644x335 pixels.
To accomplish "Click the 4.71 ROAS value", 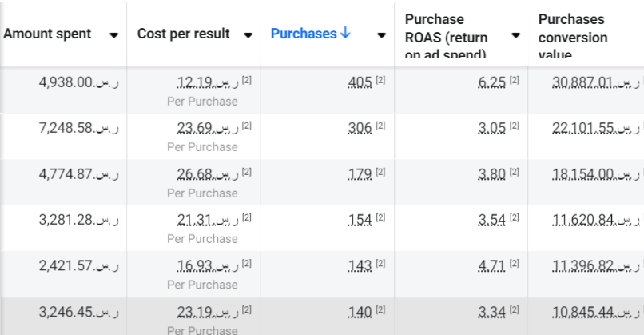I will pyautogui.click(x=491, y=265).
